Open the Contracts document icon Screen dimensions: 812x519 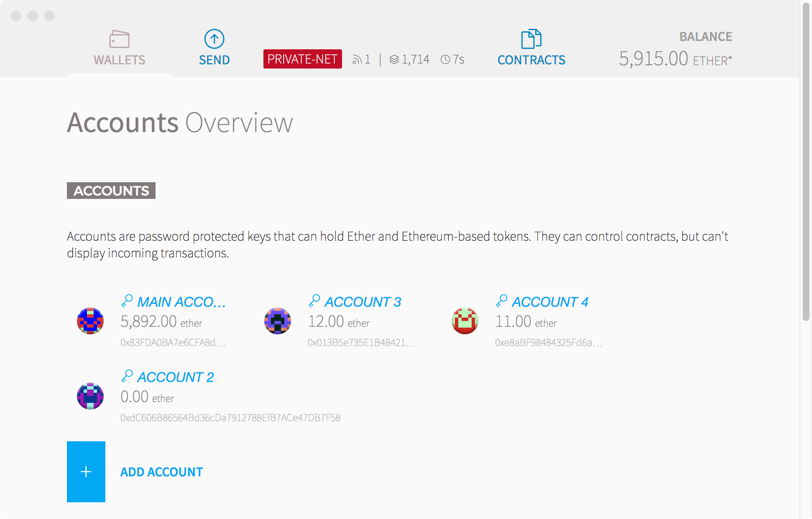[531, 39]
